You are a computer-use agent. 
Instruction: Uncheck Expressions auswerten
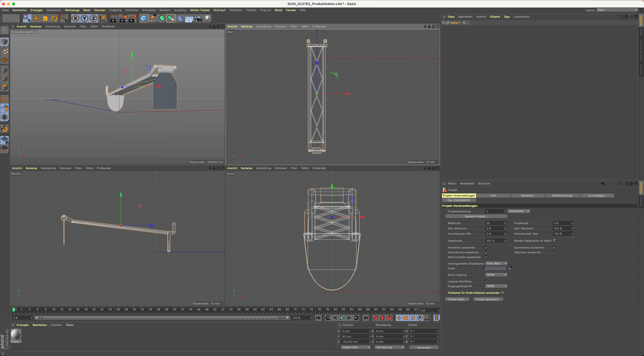(x=554, y=247)
